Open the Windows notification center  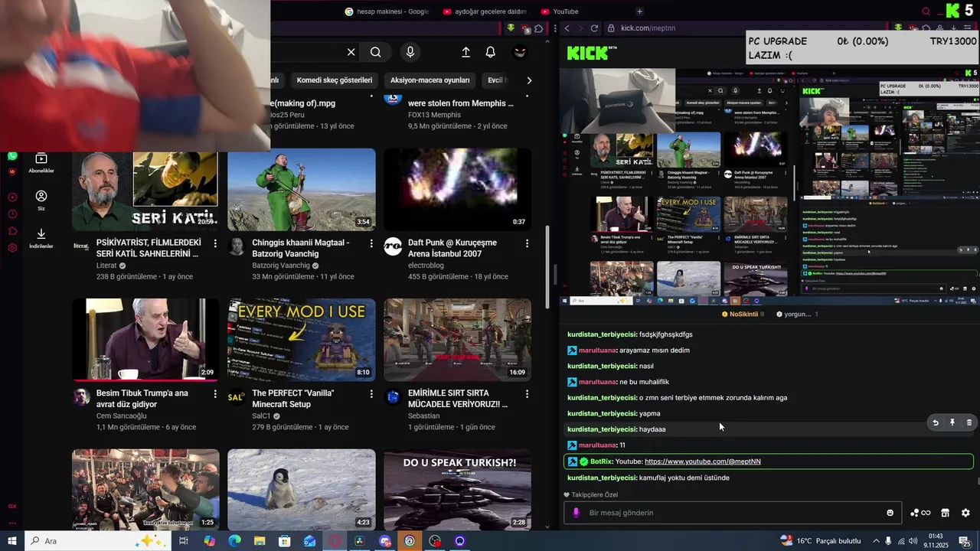pyautogui.click(x=965, y=541)
